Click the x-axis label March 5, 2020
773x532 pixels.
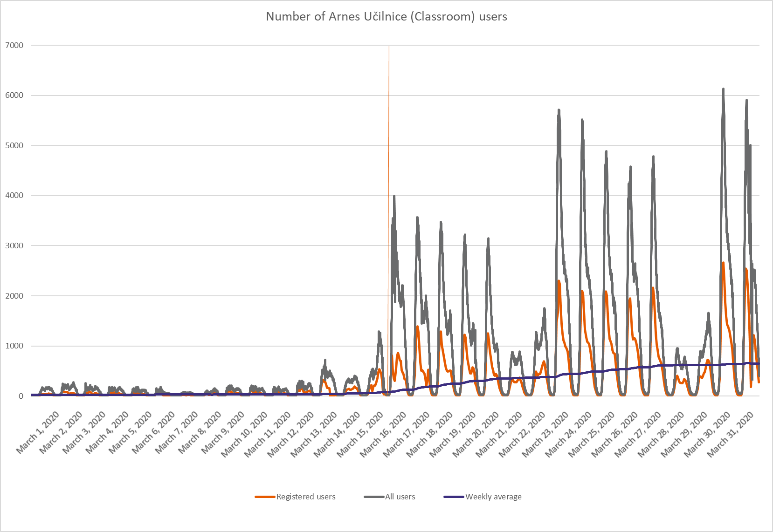(x=131, y=432)
